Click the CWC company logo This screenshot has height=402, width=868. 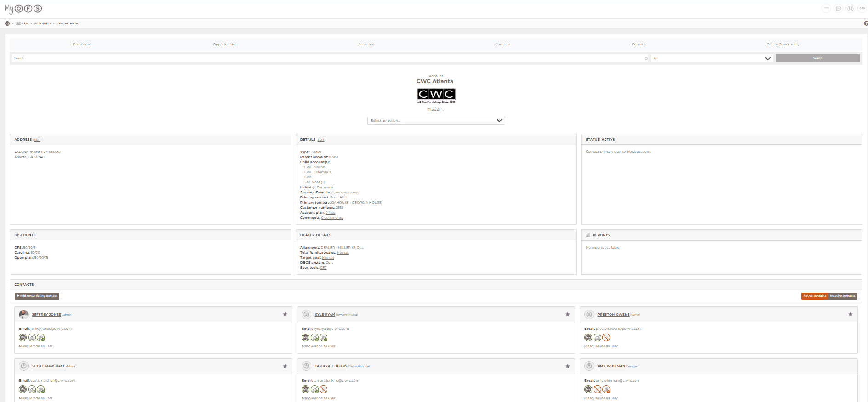(x=436, y=96)
